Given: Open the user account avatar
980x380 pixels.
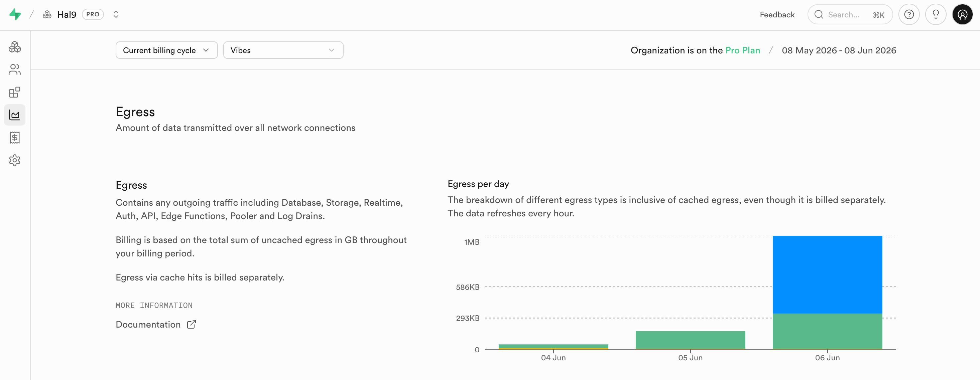Looking at the screenshot, I should pos(962,14).
